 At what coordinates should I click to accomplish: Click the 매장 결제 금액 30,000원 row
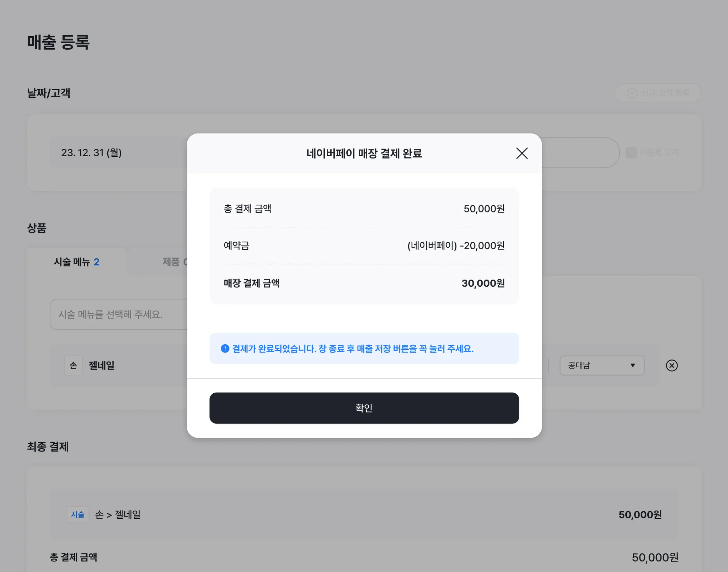pyautogui.click(x=364, y=283)
